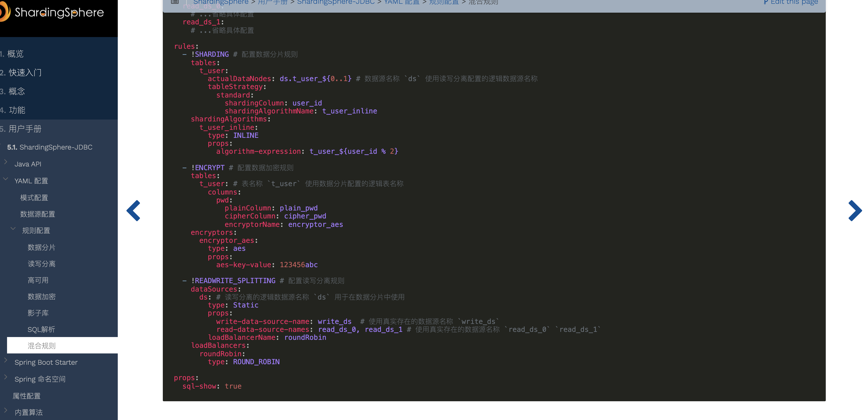Collapse the 规则配置 section chevron
The width and height of the screenshot is (868, 420).
tap(13, 229)
